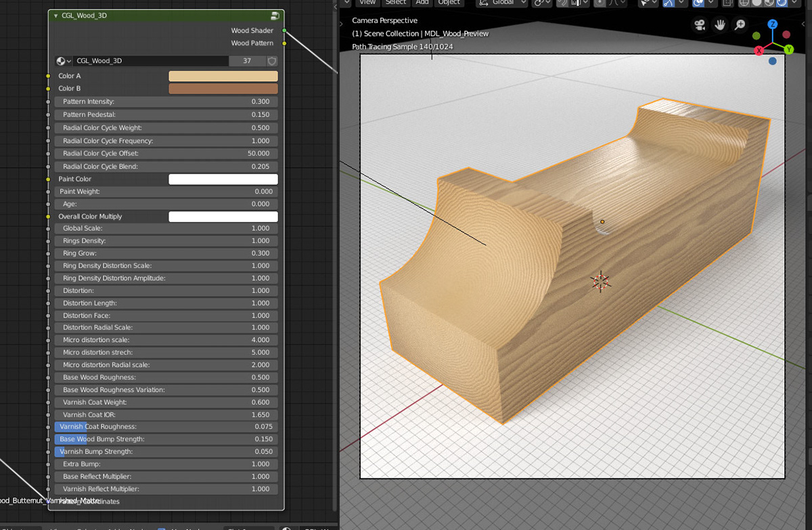Click the Base Wood Roughness Variation field
Viewport: 812px width, 530px height.
pos(166,390)
